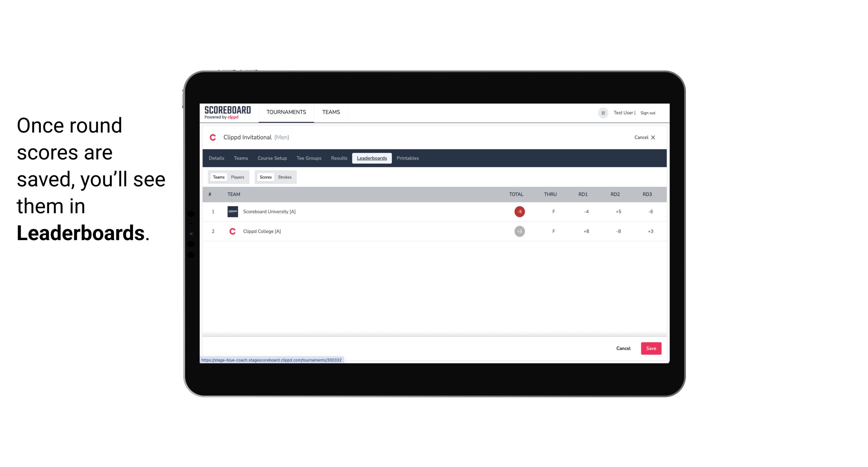Click the Save button
The width and height of the screenshot is (868, 467).
click(650, 348)
